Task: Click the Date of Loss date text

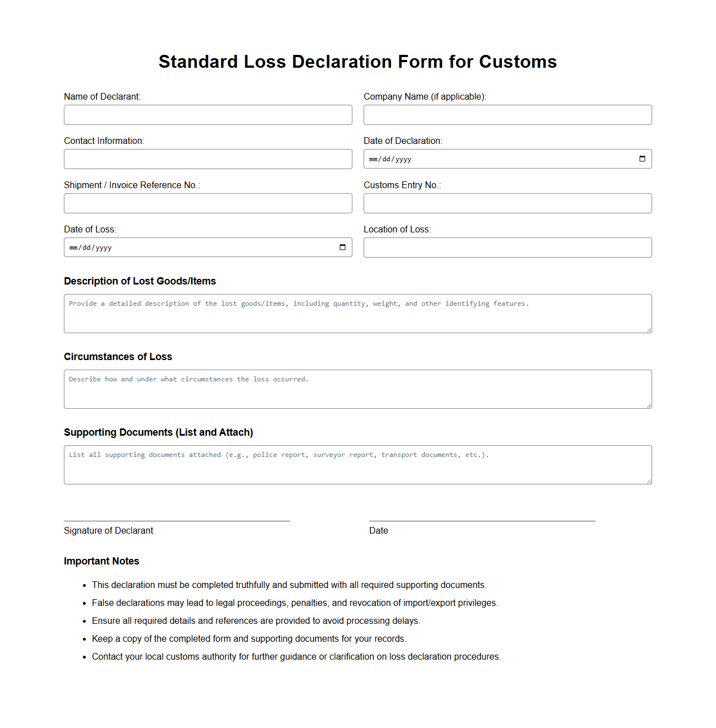Action: 91,248
